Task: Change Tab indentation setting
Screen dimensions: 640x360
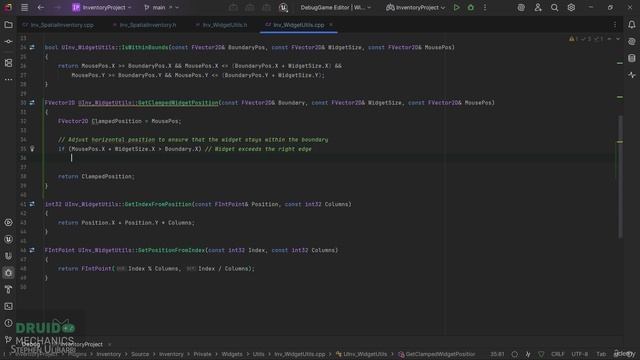Action: (601, 354)
